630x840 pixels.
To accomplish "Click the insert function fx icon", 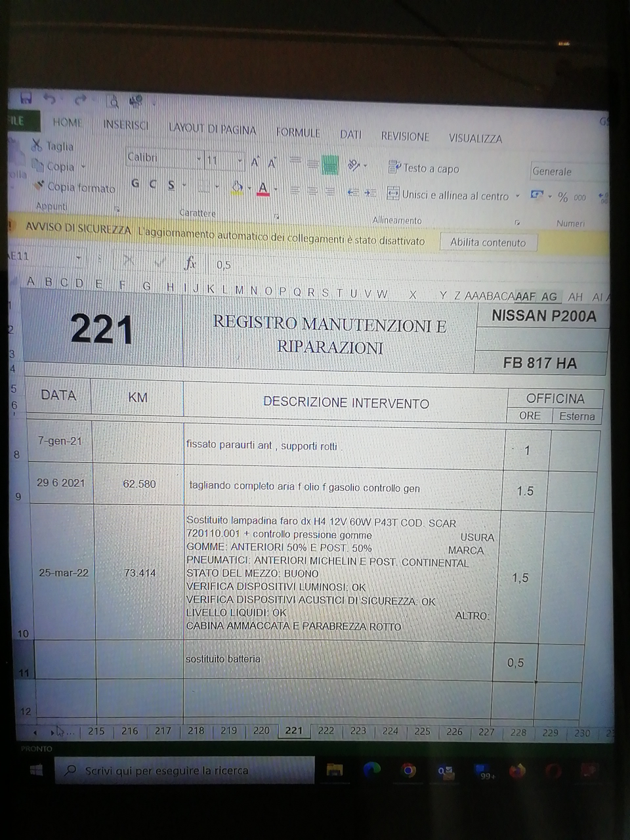I will [x=190, y=264].
